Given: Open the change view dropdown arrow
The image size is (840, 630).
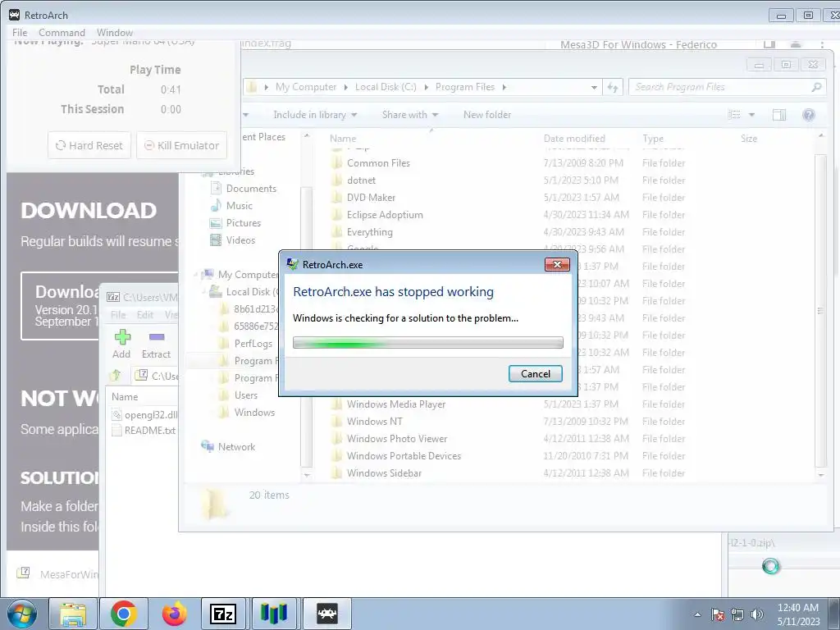Looking at the screenshot, I should 751,115.
